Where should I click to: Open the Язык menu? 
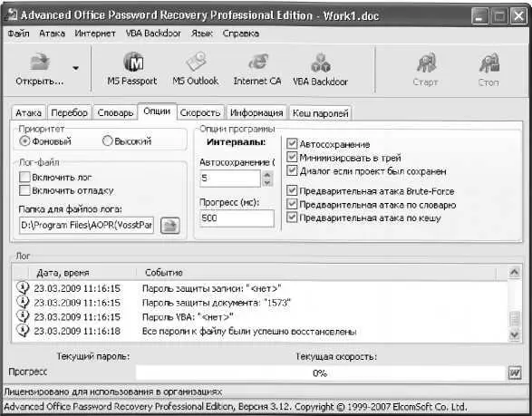coord(202,34)
